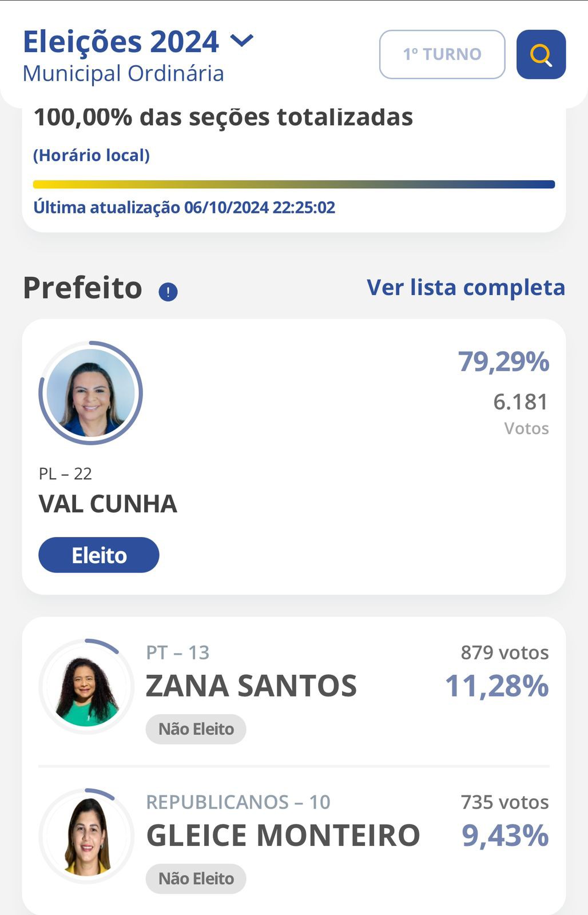View Val Cunha's candidate photo

(90, 393)
